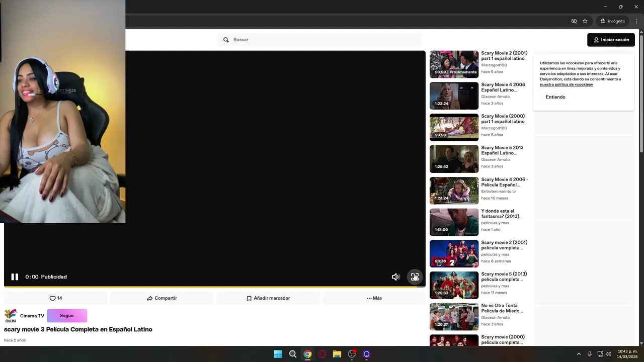The height and width of the screenshot is (362, 644).
Task: Bookmark page with star icon
Action: 585,21
